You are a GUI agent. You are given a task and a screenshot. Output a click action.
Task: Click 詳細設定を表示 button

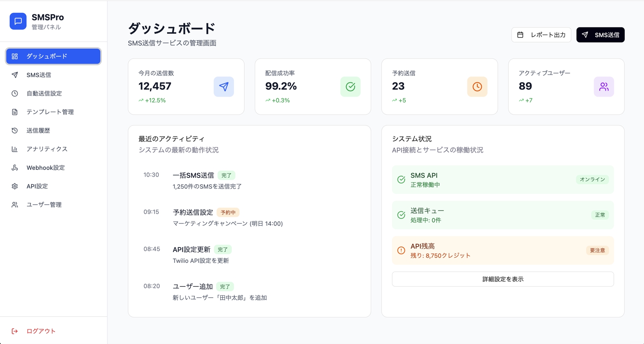coord(503,279)
